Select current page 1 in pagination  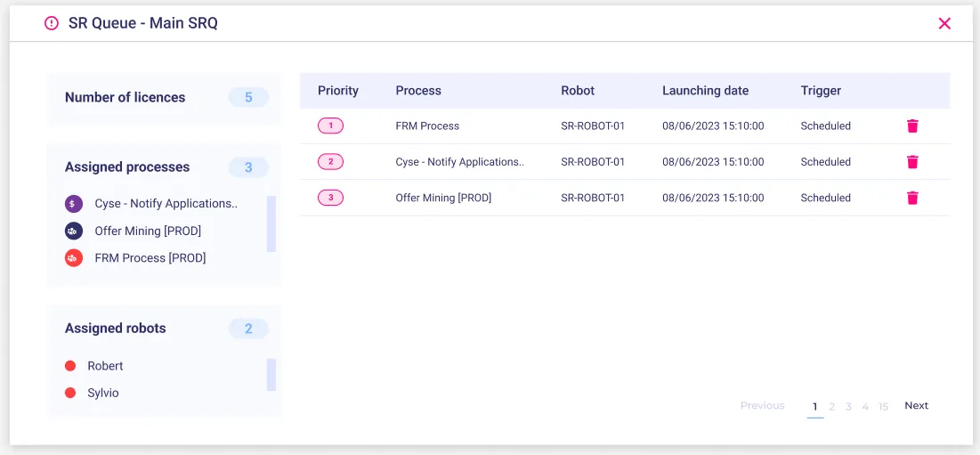pos(815,407)
